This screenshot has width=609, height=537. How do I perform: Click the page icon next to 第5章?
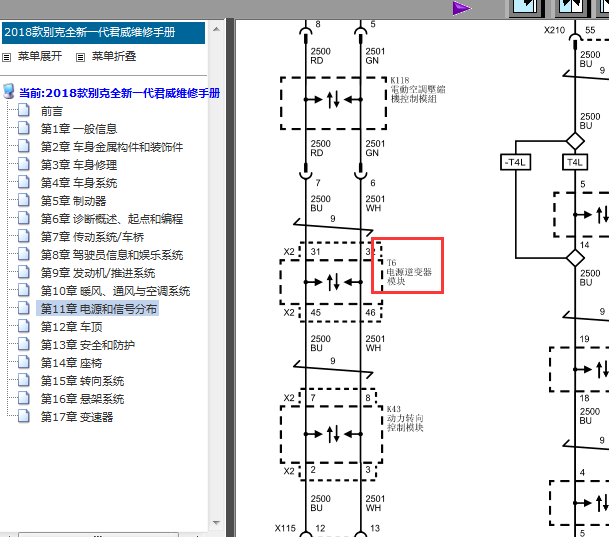click(x=24, y=200)
